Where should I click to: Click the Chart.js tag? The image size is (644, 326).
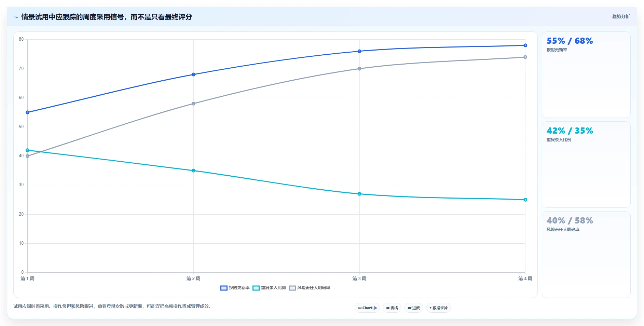(x=367, y=308)
